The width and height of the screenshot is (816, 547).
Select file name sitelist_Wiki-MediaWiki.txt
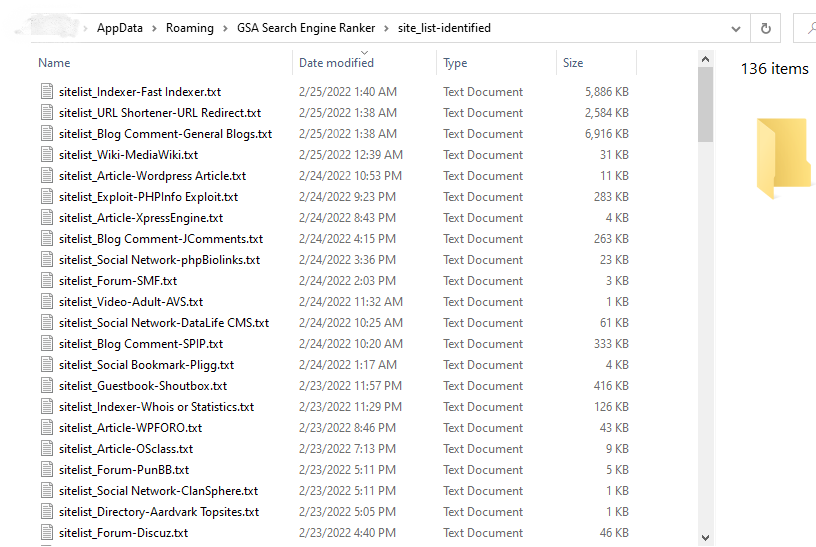click(x=129, y=155)
